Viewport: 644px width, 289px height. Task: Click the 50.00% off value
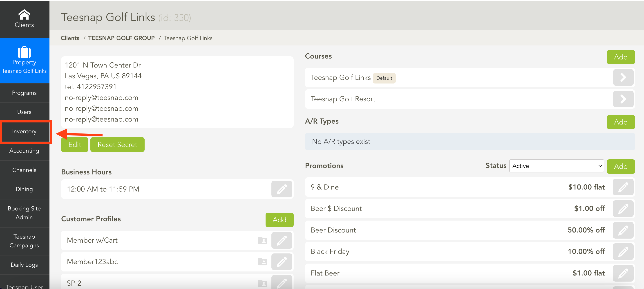coord(586,230)
